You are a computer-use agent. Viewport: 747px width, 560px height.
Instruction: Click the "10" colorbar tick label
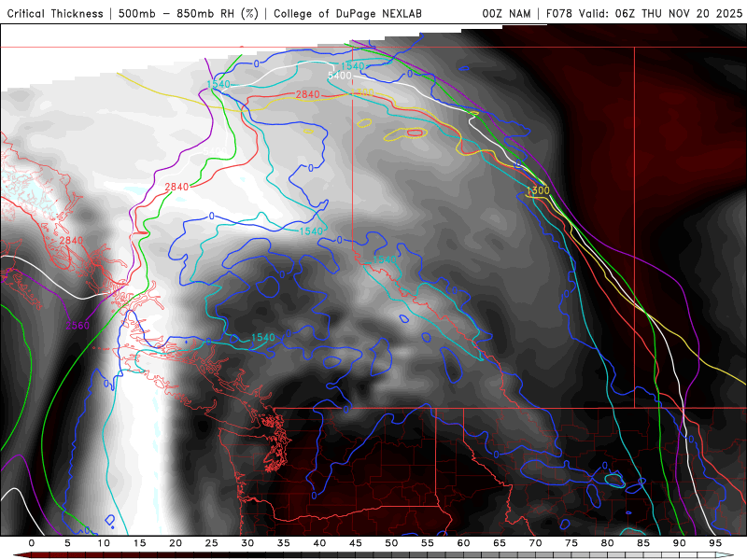click(104, 543)
